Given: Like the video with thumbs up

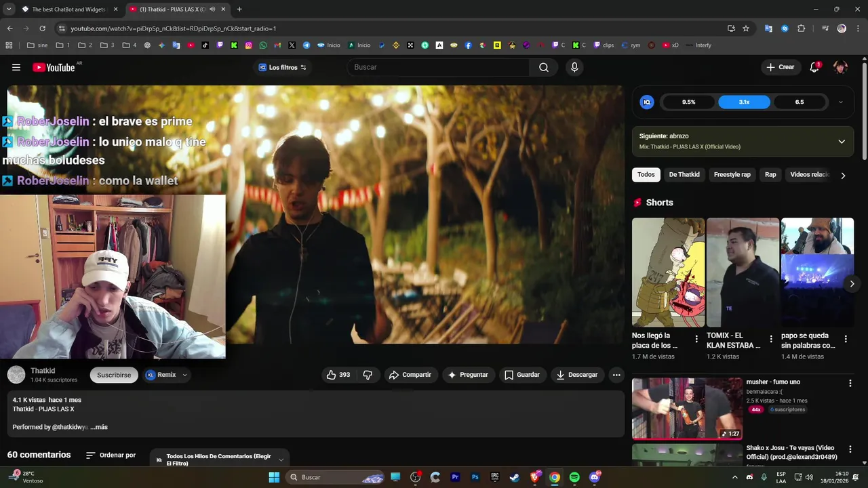Looking at the screenshot, I should [x=338, y=375].
